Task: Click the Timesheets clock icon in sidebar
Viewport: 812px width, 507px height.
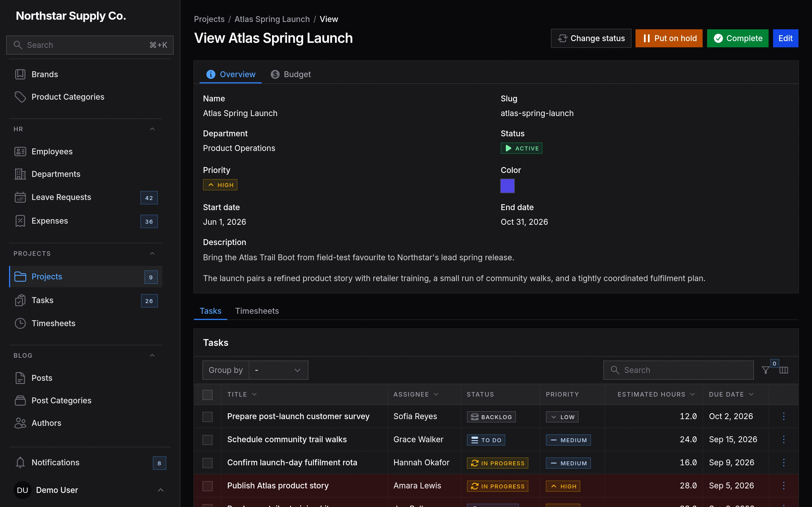Action: pos(20,323)
